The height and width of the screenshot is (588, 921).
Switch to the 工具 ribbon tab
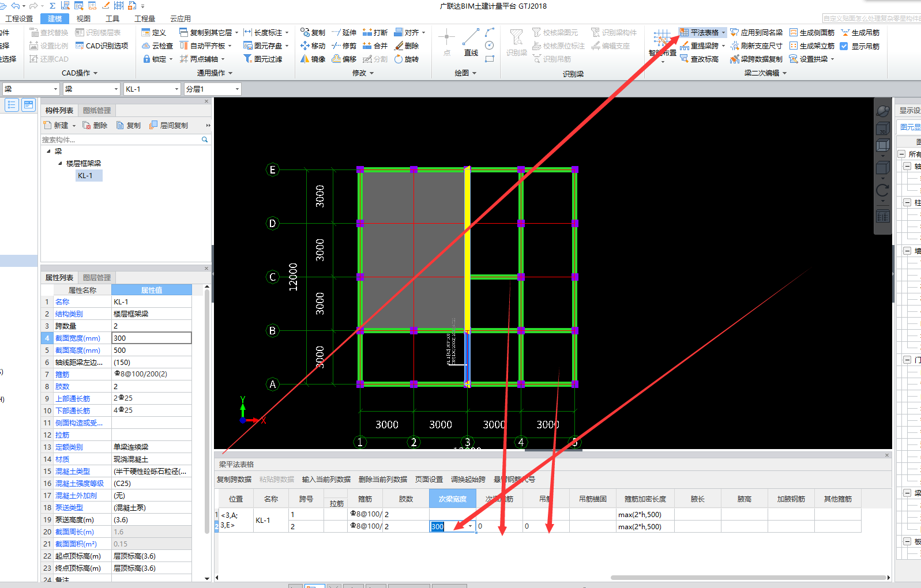(112, 18)
